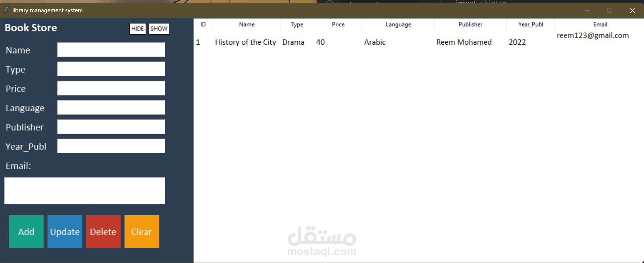The width and height of the screenshot is (644, 263).
Task: Click the 'Name' form label
Action: tap(18, 50)
